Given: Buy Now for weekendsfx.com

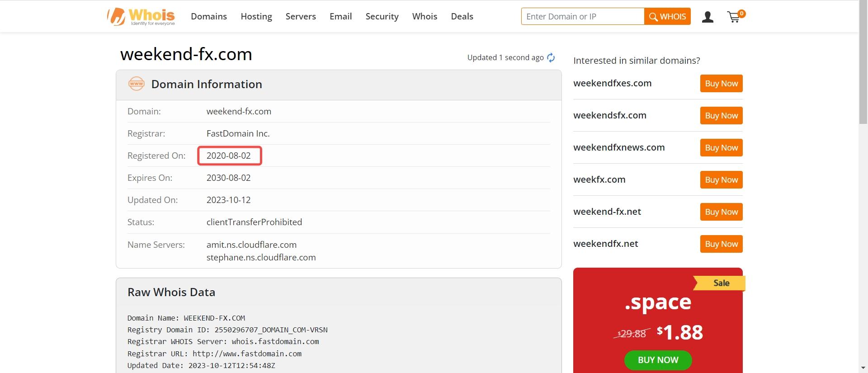Looking at the screenshot, I should tap(721, 115).
